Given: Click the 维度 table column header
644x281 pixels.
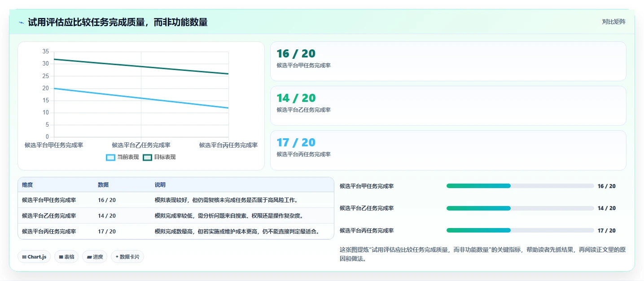Looking at the screenshot, I should [x=27, y=185].
